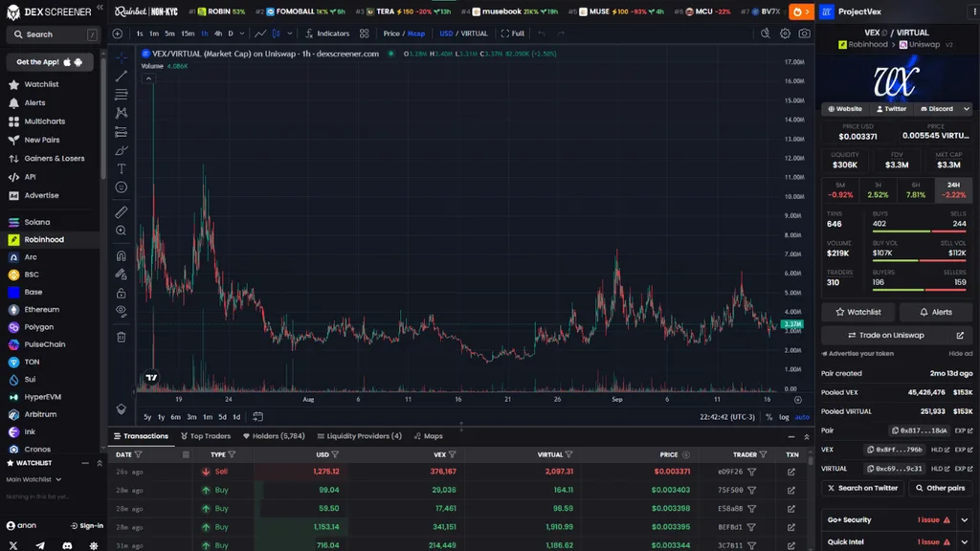The width and height of the screenshot is (980, 551).
Task: Undo the last chart action
Action: (x=542, y=33)
